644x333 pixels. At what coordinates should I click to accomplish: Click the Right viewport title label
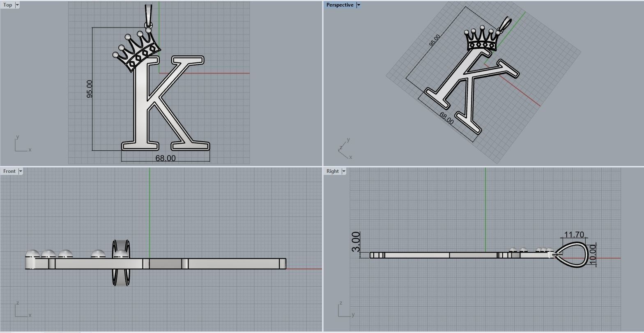pyautogui.click(x=333, y=171)
